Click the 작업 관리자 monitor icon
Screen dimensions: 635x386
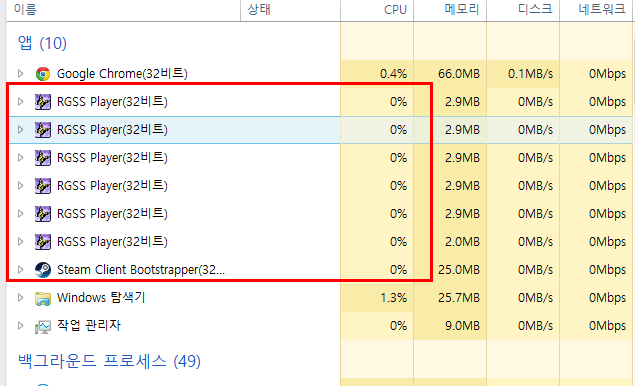click(43, 326)
